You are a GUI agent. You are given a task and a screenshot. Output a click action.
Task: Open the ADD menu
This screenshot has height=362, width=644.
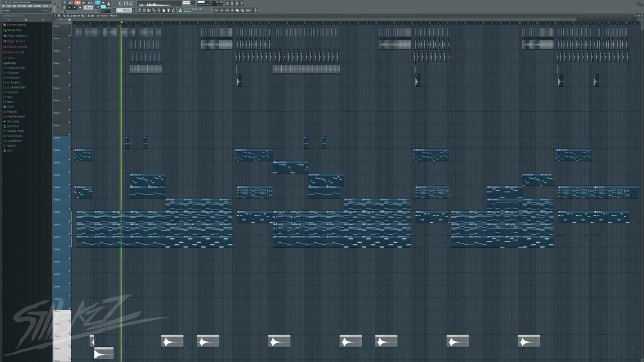click(x=14, y=6)
